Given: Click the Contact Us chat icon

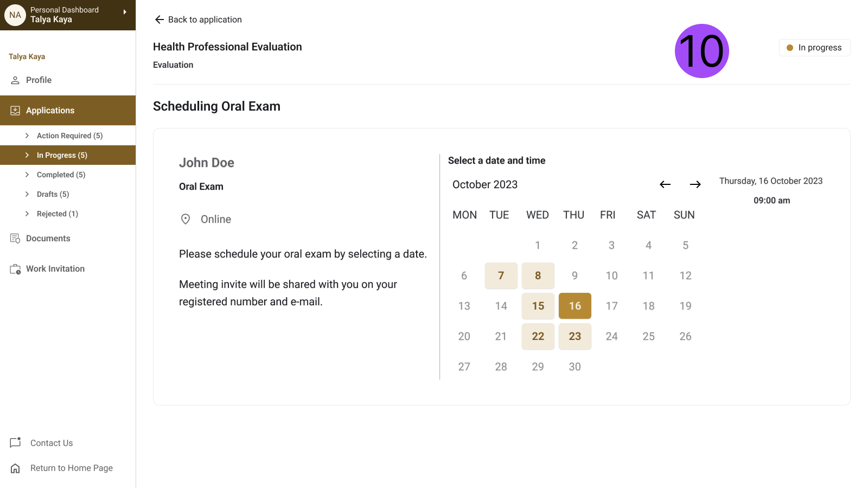Looking at the screenshot, I should (x=15, y=443).
